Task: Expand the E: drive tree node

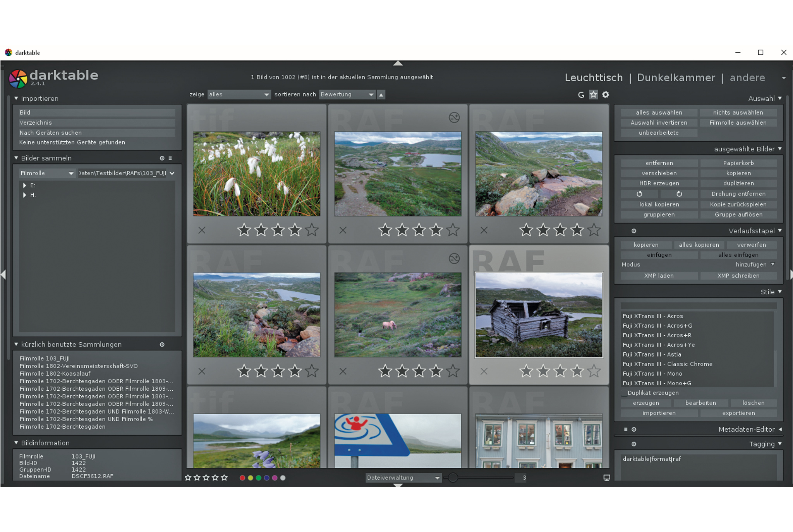Action: click(x=25, y=185)
